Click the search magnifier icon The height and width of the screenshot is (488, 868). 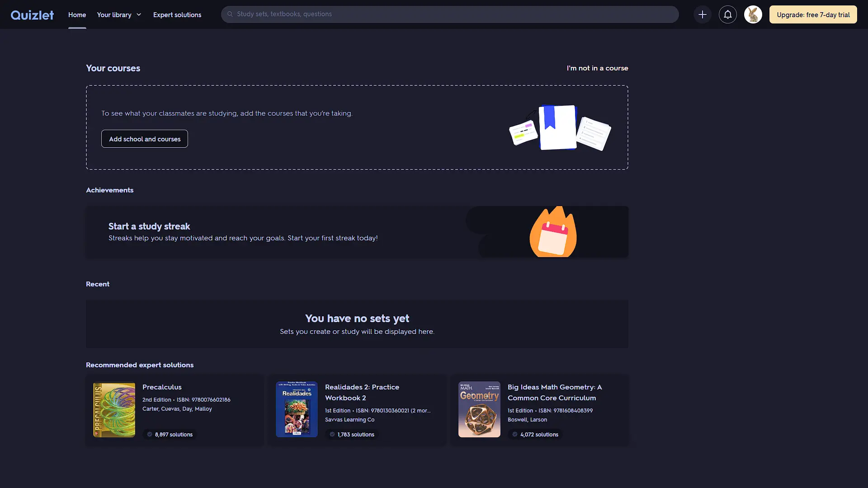click(230, 14)
